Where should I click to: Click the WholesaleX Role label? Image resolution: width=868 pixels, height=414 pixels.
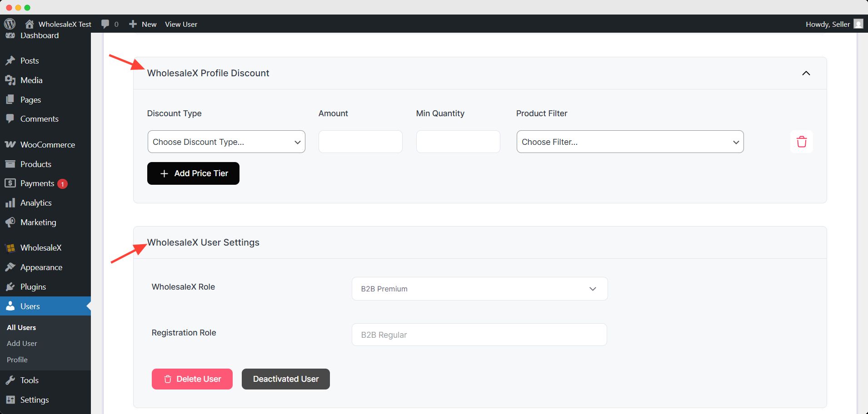tap(183, 287)
